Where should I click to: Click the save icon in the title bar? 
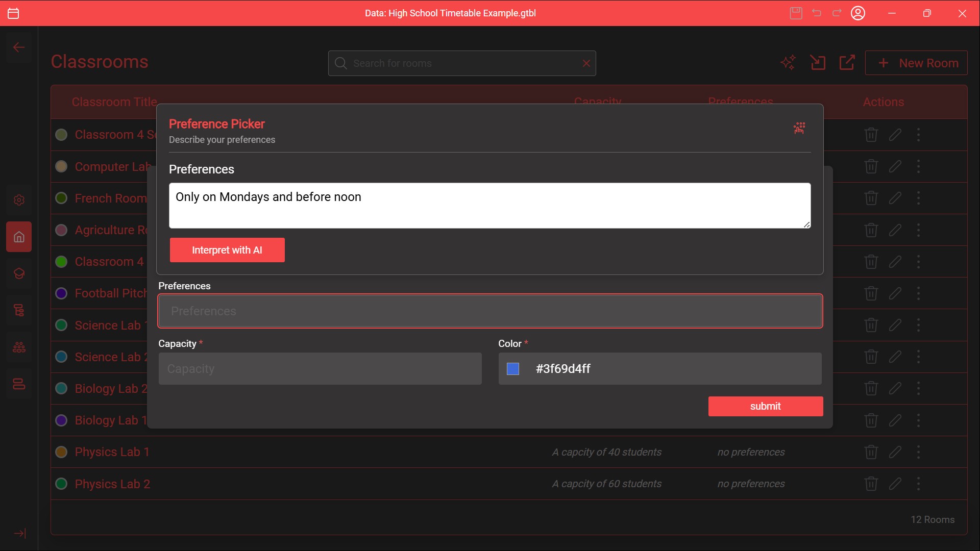tap(796, 13)
